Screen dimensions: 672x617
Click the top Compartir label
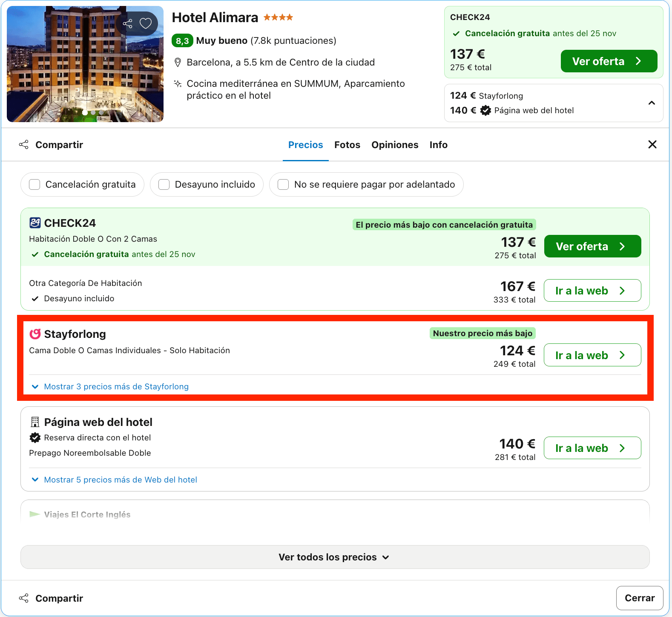click(x=59, y=145)
